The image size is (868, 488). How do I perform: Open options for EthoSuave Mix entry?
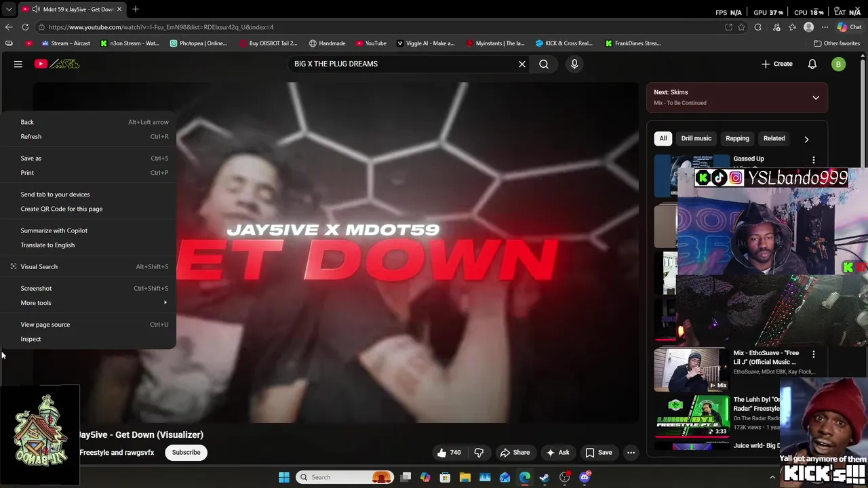pyautogui.click(x=814, y=354)
